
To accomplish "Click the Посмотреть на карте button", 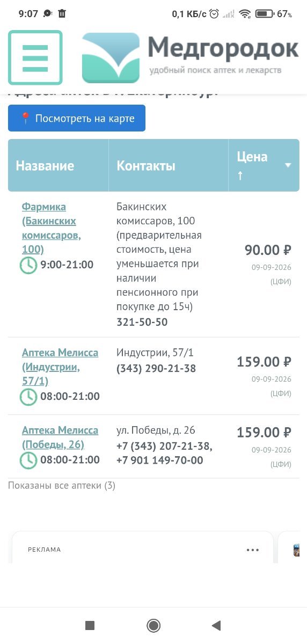I will tap(77, 119).
